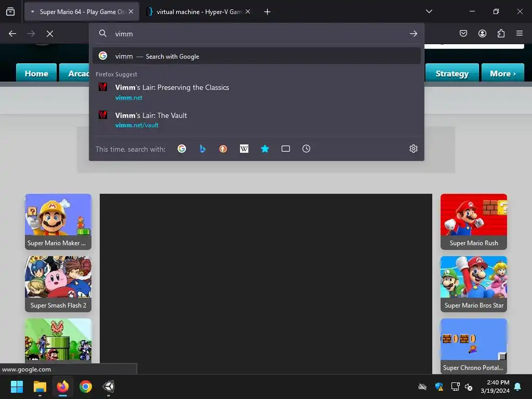Open the Firefox View tab-list icon
This screenshot has height=399, width=532.
pos(10,12)
